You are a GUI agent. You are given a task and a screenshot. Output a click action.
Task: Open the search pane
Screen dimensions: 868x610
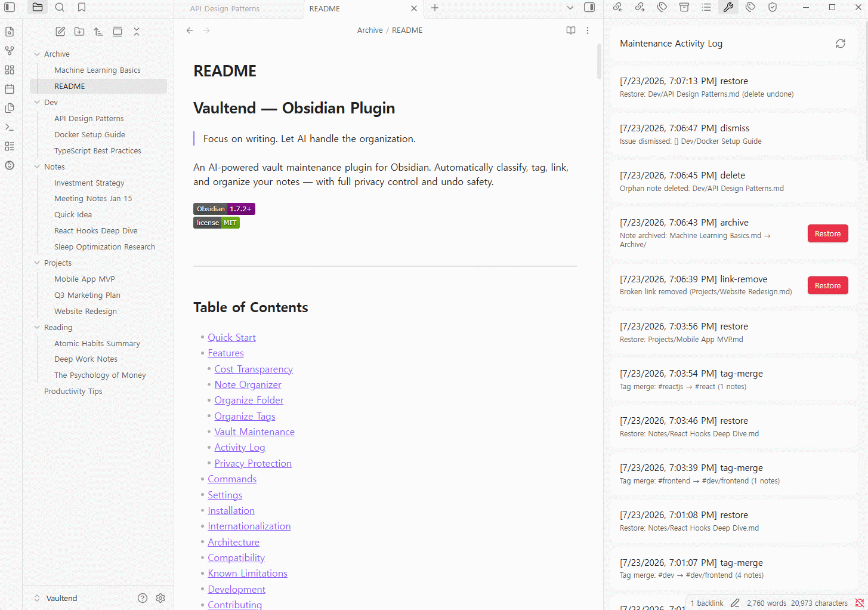[60, 8]
